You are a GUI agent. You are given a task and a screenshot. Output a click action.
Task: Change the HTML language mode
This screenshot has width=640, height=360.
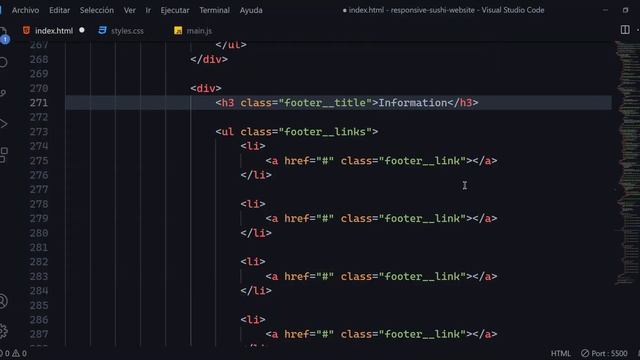560,353
